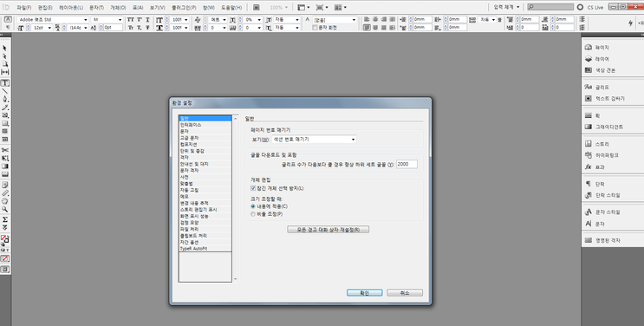Viewport: 644px width, 326px height.
Task: Click the glyph count field showing 2000
Action: tap(407, 164)
